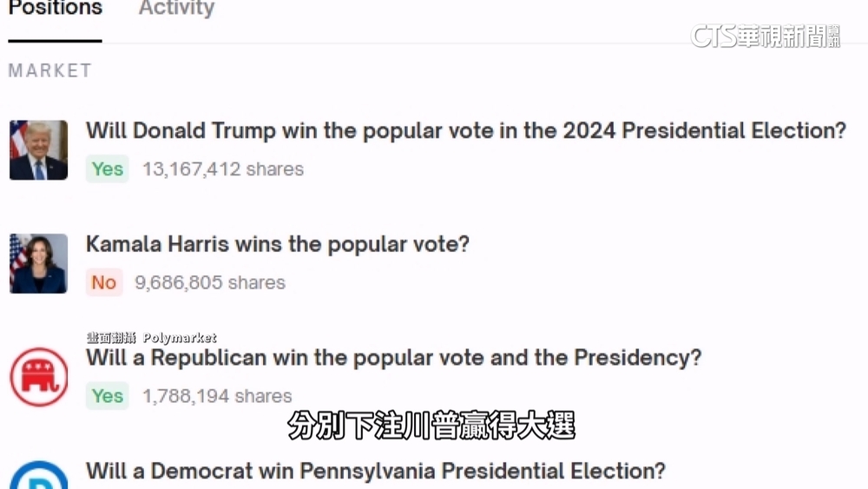Image resolution: width=868 pixels, height=489 pixels.
Task: Open the Democrat Pennsylvania election market
Action: [375, 471]
